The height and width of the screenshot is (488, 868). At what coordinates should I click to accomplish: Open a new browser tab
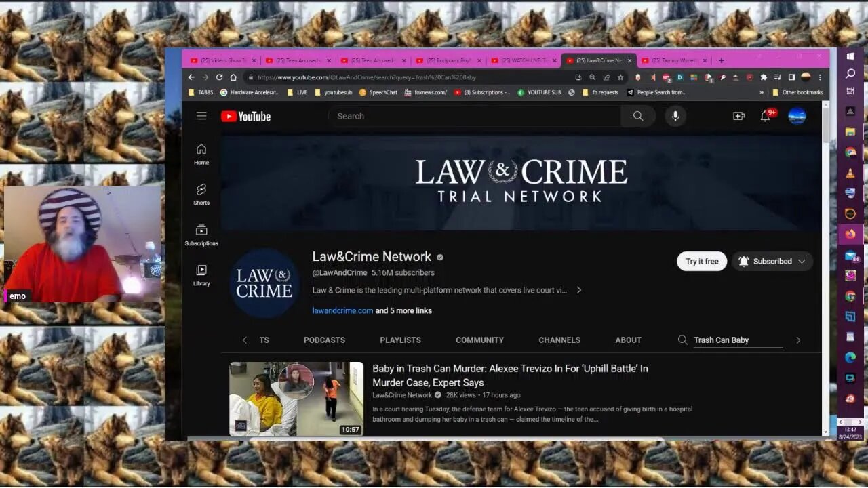721,60
